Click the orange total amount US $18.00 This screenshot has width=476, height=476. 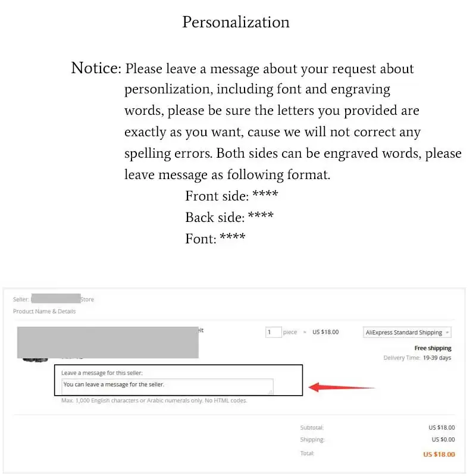439,454
